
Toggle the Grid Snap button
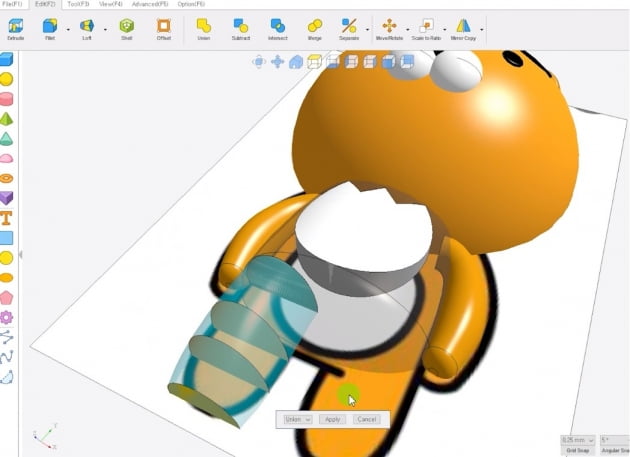point(578,451)
